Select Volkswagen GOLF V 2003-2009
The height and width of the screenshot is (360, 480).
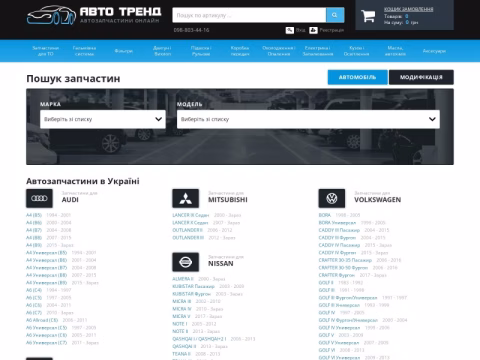click(326, 335)
